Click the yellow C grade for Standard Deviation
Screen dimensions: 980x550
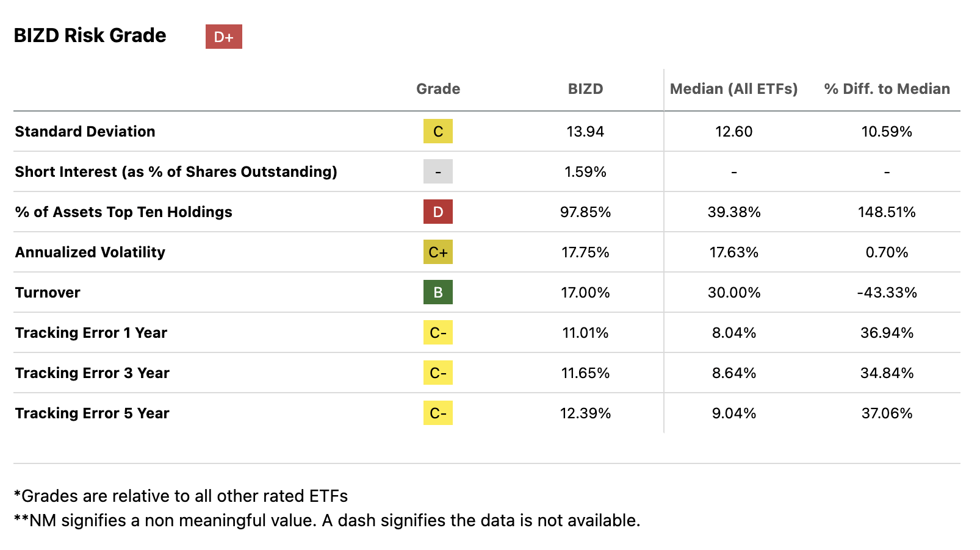coord(438,131)
